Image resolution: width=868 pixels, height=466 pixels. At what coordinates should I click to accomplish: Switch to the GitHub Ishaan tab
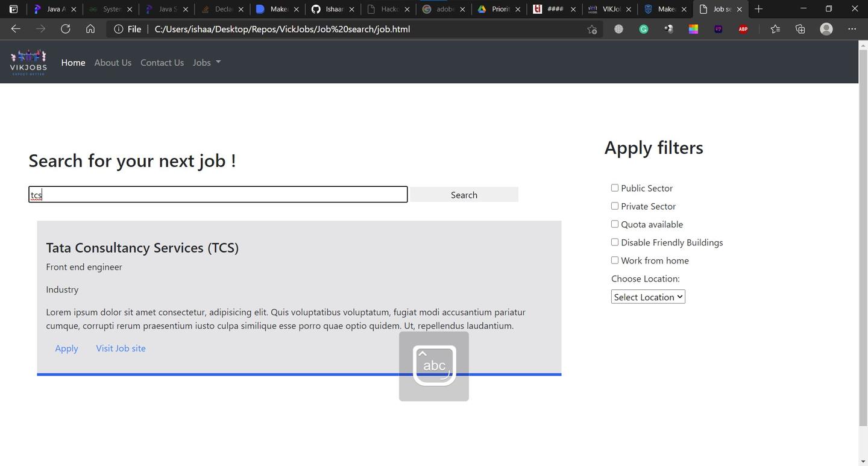(x=333, y=9)
